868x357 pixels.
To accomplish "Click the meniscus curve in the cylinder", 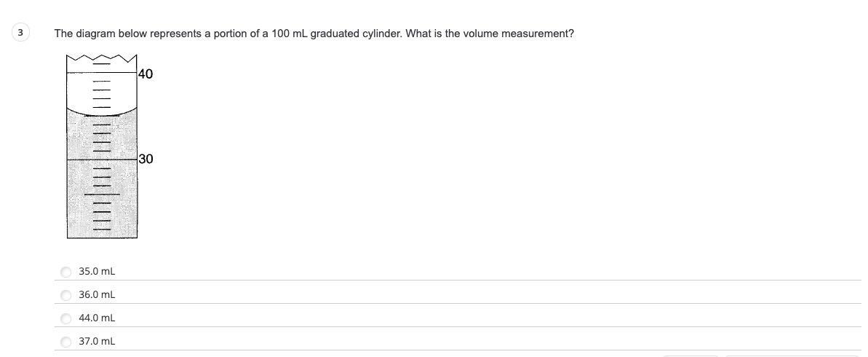I will coord(103,111).
